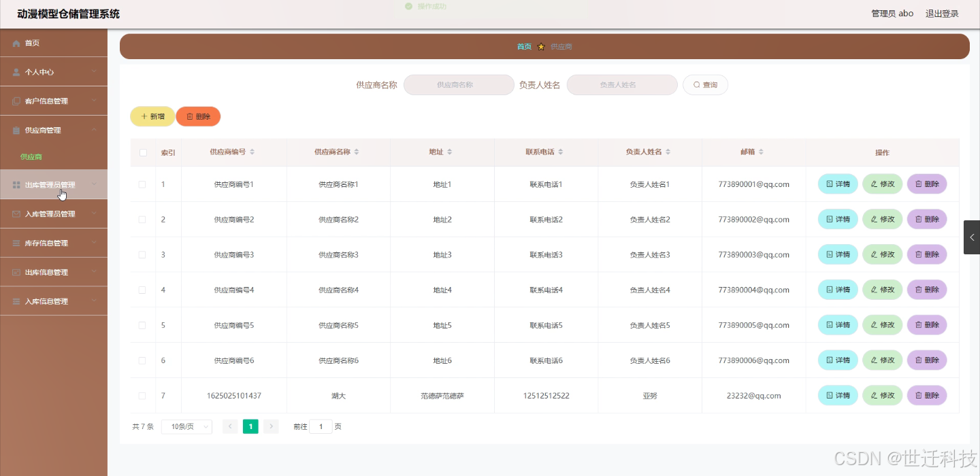Click 修改 for 供应商名称4 row

(x=883, y=290)
